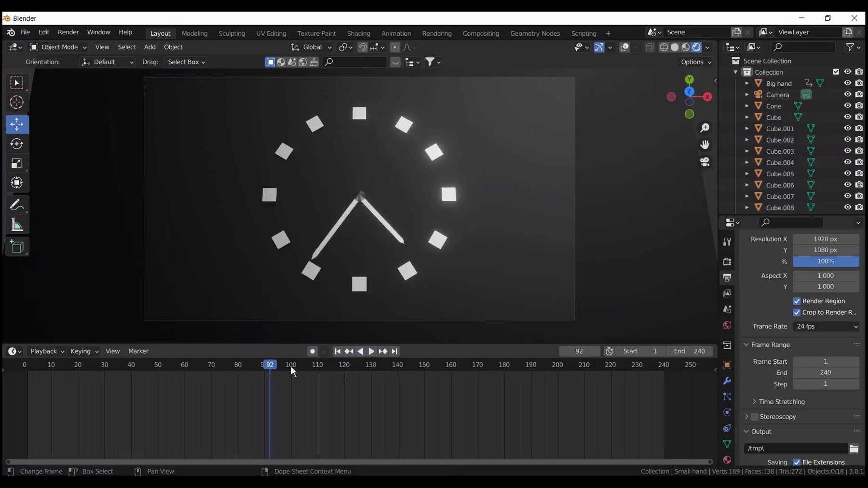Viewport: 868px width, 488px height.
Task: Open the Render menu
Action: click(x=68, y=32)
